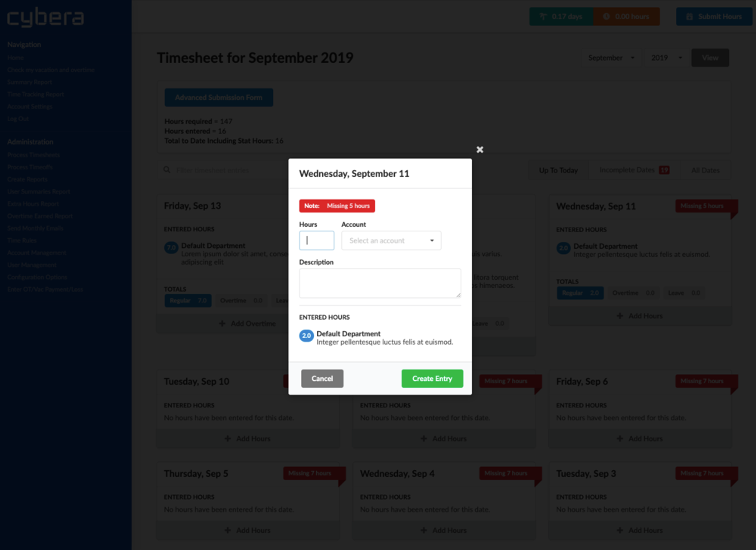Click the Create Entry button
This screenshot has height=550, width=756.
[x=432, y=378]
